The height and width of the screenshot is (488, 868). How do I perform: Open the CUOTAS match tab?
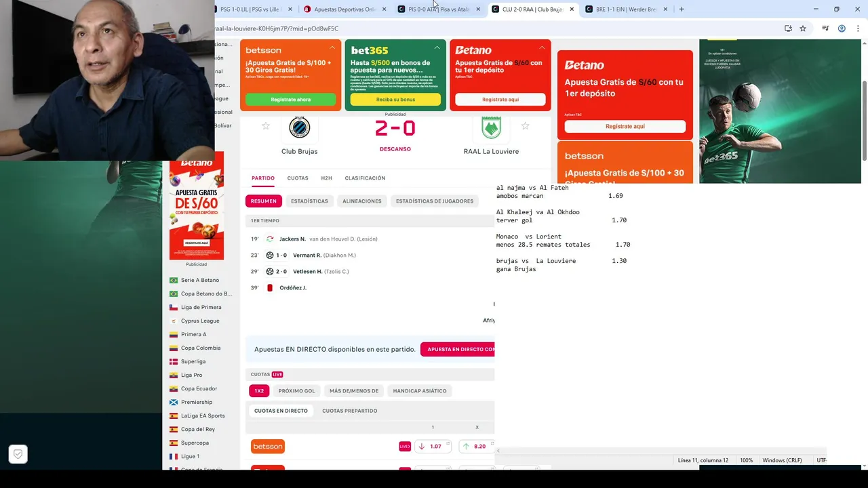pos(298,178)
